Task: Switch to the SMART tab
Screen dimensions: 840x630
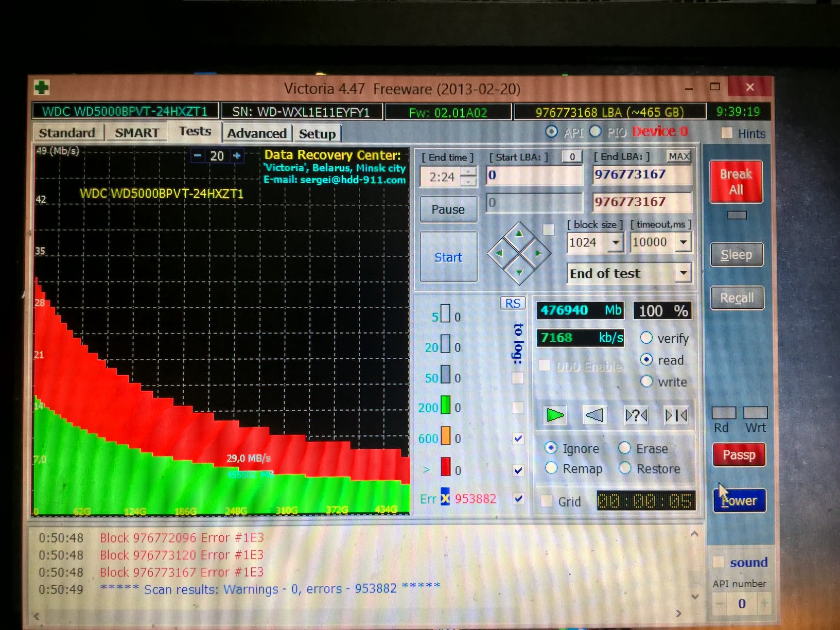Action: click(137, 133)
